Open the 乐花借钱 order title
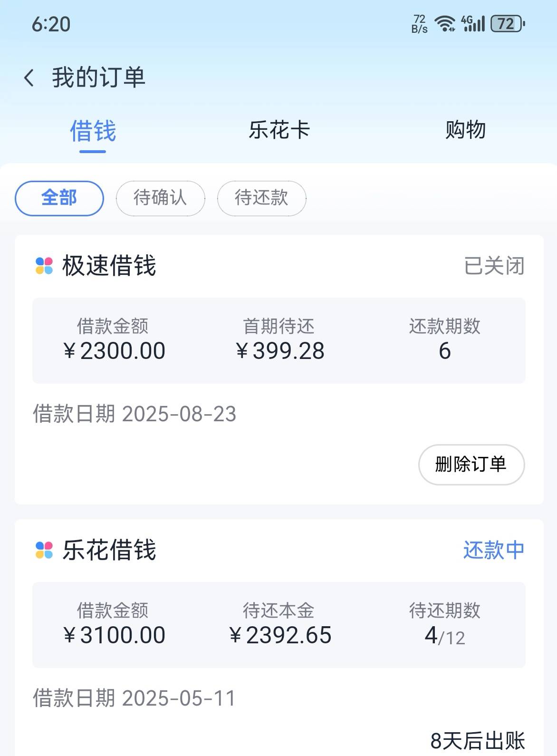557x756 pixels. pyautogui.click(x=109, y=550)
